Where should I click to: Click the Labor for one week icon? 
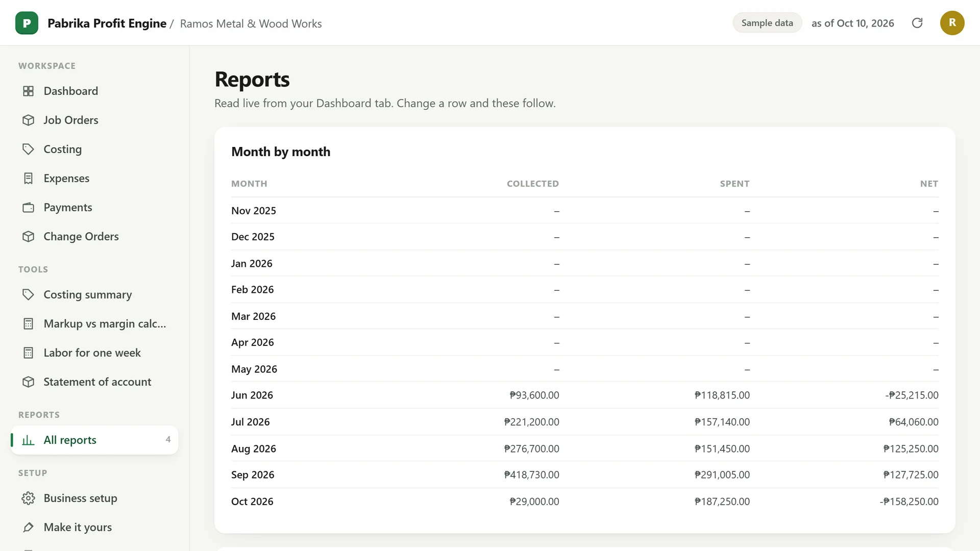[x=29, y=353]
